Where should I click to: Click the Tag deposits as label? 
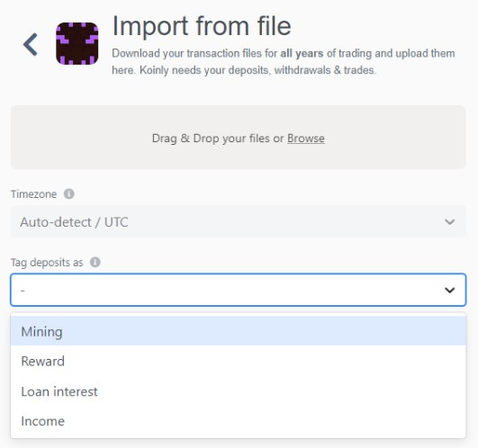47,262
